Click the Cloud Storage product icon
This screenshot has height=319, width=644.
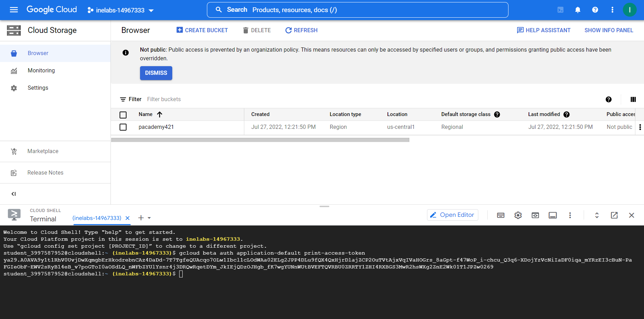click(14, 30)
